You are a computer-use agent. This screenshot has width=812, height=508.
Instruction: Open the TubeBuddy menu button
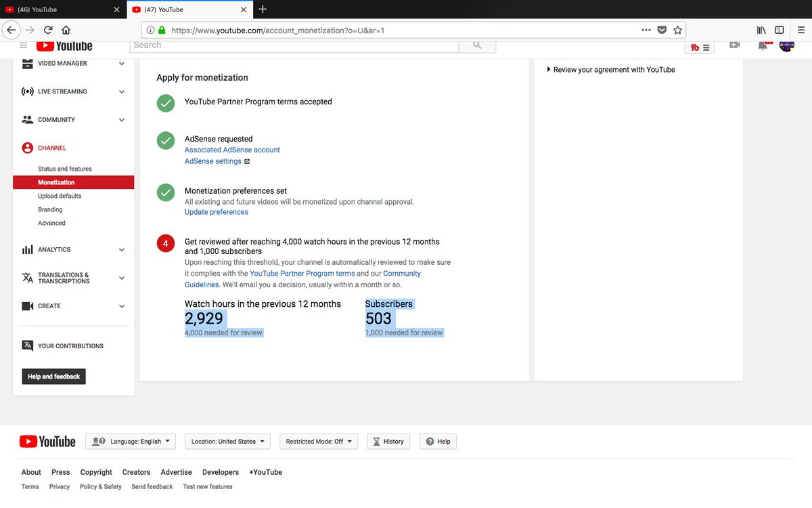coord(700,47)
